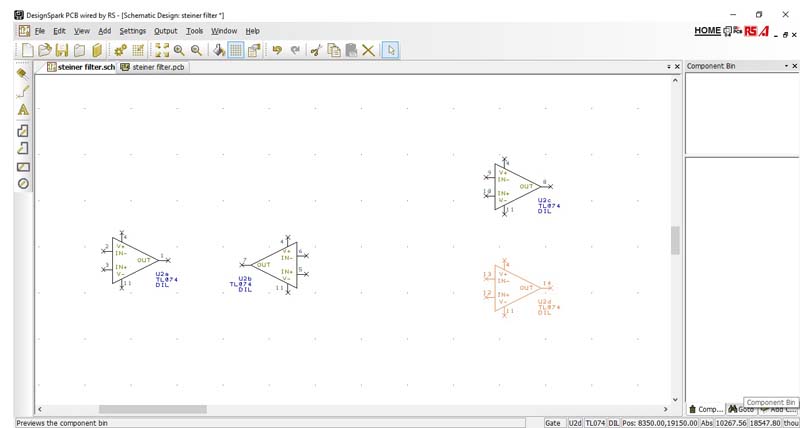The height and width of the screenshot is (428, 800).
Task: Open Component Bin panel options dropdown
Action: pyautogui.click(x=786, y=66)
